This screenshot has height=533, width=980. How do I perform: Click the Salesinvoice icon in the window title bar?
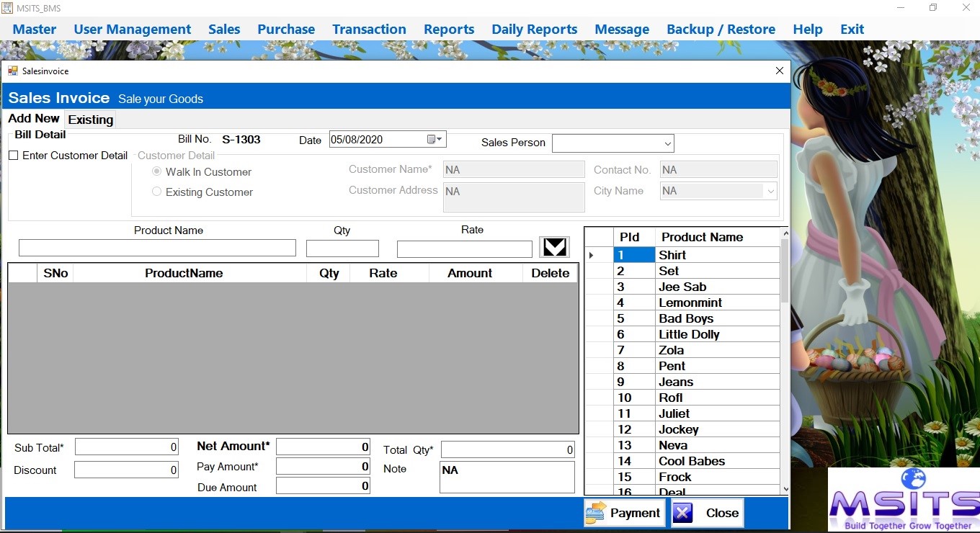pyautogui.click(x=12, y=71)
